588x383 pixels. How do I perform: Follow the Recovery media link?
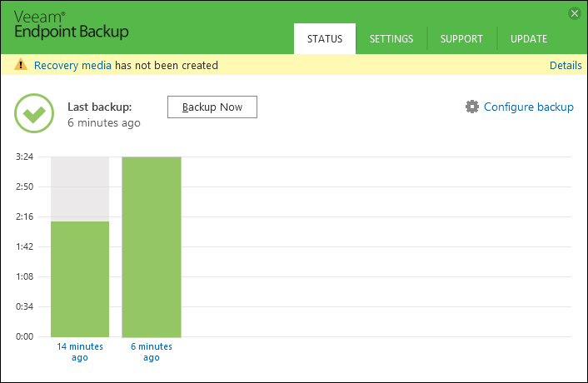[x=72, y=65]
